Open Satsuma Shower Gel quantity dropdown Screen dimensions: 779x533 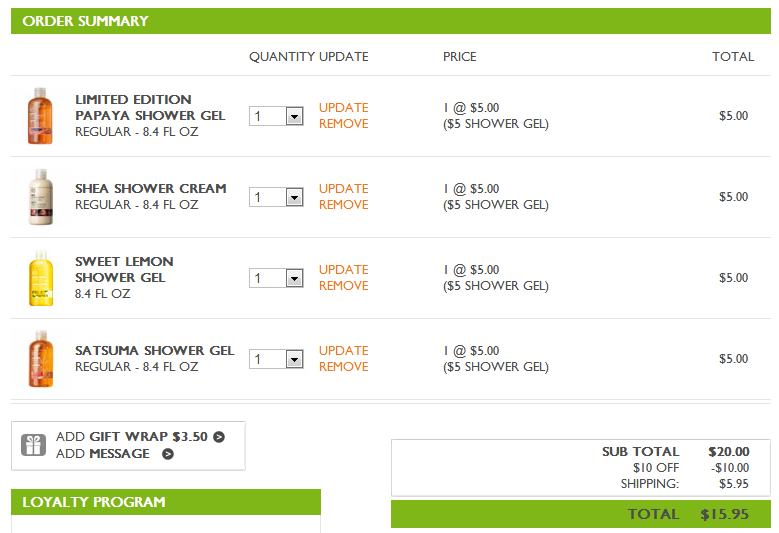click(294, 360)
